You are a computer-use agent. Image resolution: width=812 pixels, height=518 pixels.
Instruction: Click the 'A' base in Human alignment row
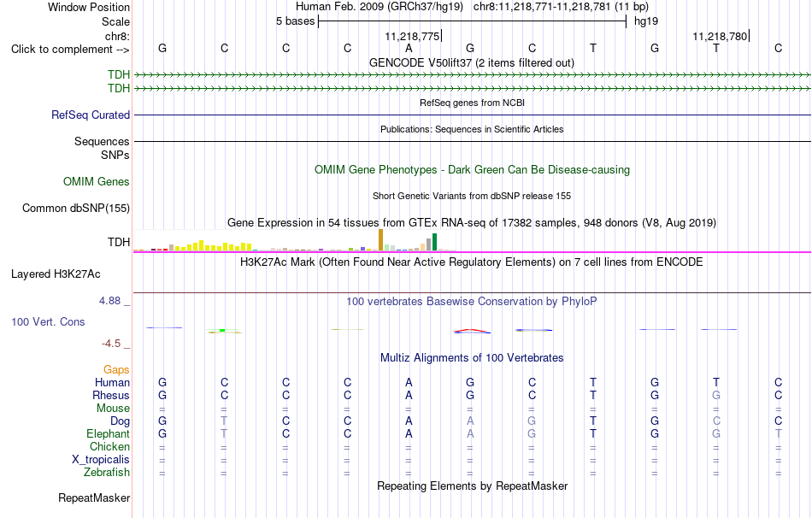click(x=409, y=382)
